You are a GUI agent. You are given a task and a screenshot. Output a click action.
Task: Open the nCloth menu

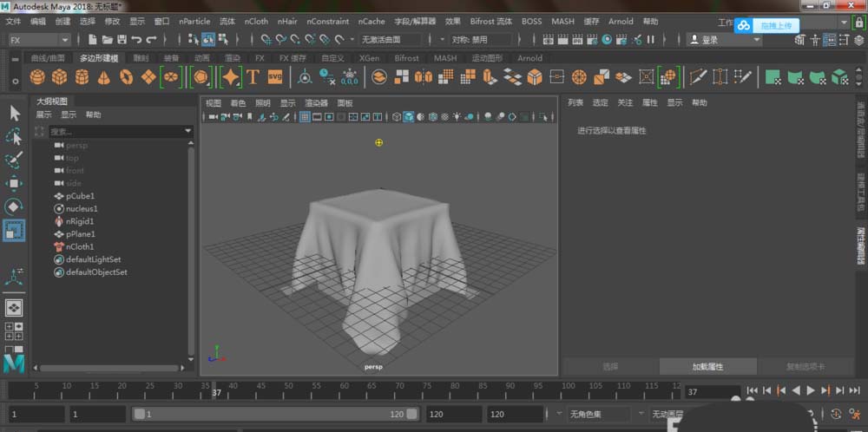tap(256, 21)
